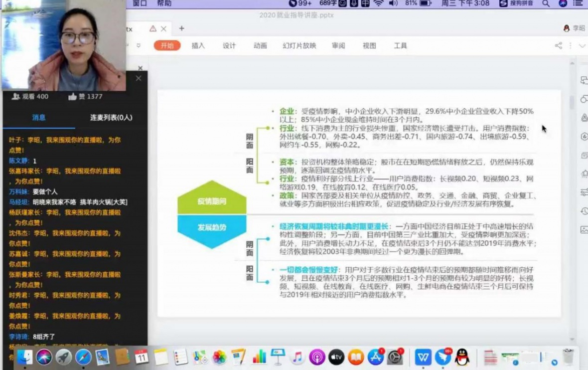Add a new document tab with plus
This screenshot has width=588, height=370.
click(181, 28)
